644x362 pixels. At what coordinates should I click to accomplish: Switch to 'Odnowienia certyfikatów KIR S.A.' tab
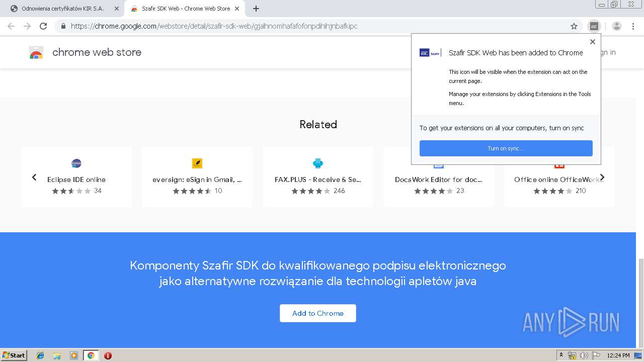pos(62,9)
